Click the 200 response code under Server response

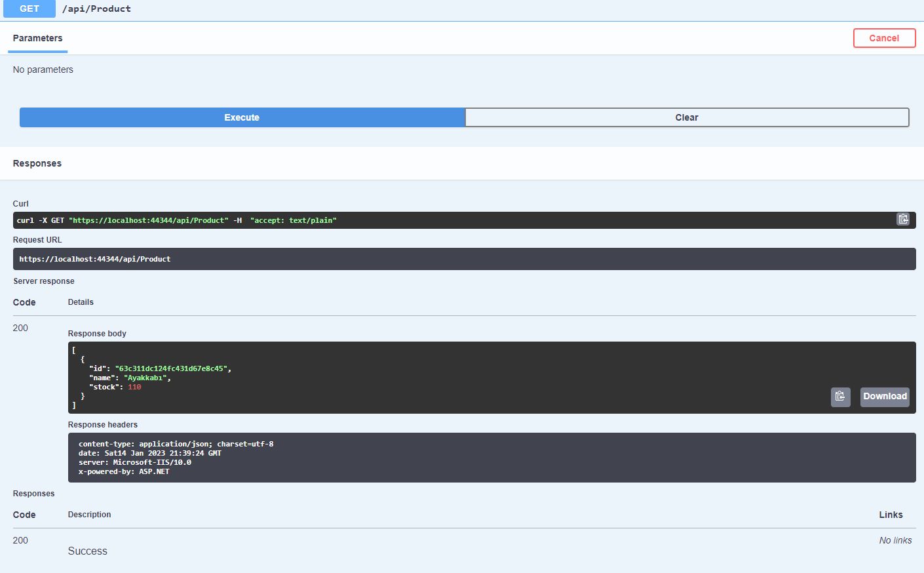[20, 328]
